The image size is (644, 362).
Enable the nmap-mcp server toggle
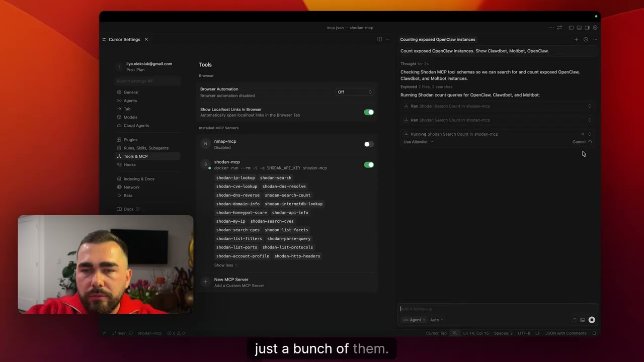(369, 144)
